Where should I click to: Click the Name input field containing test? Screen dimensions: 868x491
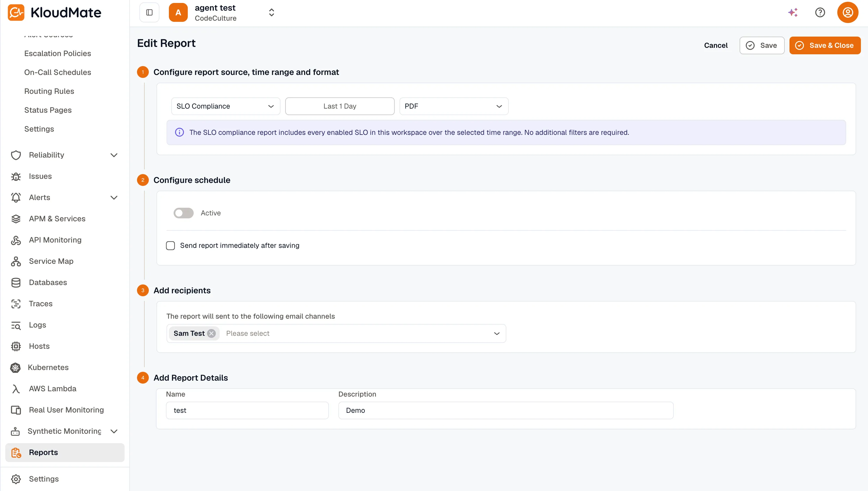pos(247,410)
